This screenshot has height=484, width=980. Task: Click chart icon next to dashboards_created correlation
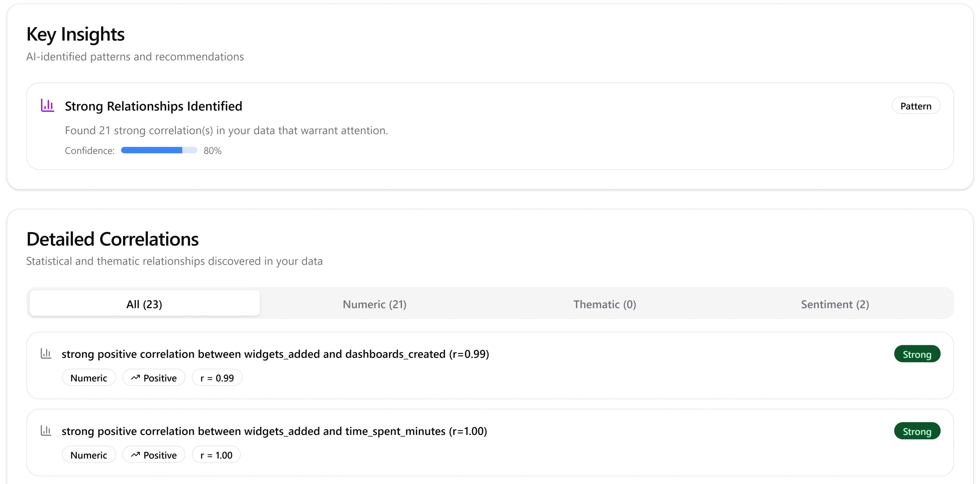[x=46, y=353]
